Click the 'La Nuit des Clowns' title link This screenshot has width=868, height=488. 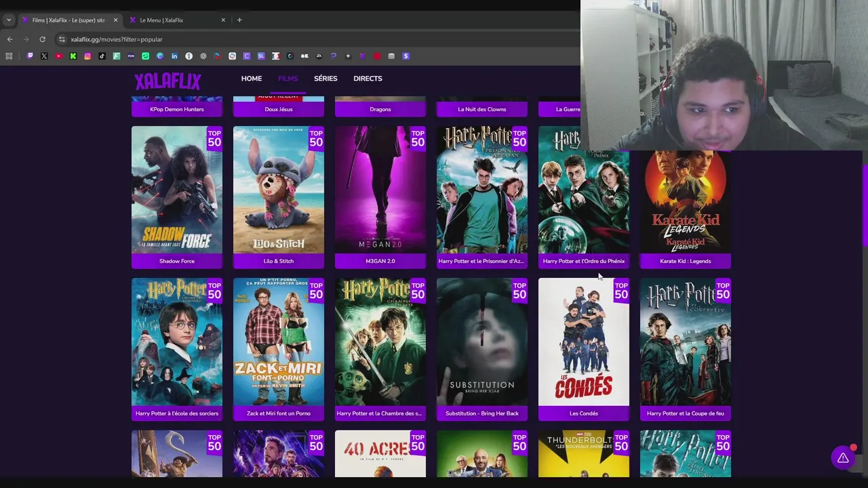pos(482,109)
